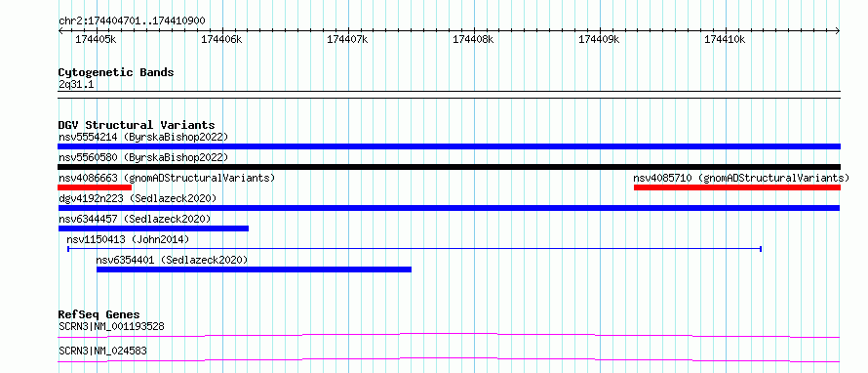Select the SCRN3 NM_024583 magenta transcript line
This screenshot has width=868, height=373.
point(449,359)
